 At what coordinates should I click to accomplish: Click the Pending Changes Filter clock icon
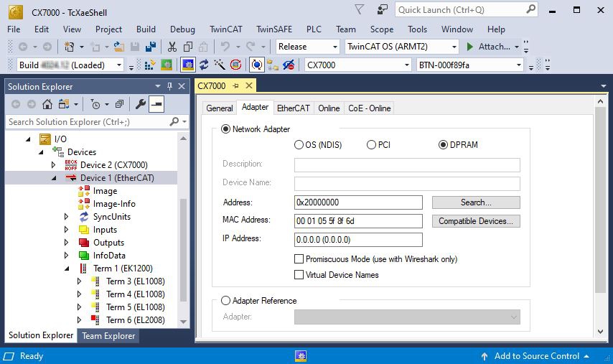(x=95, y=104)
